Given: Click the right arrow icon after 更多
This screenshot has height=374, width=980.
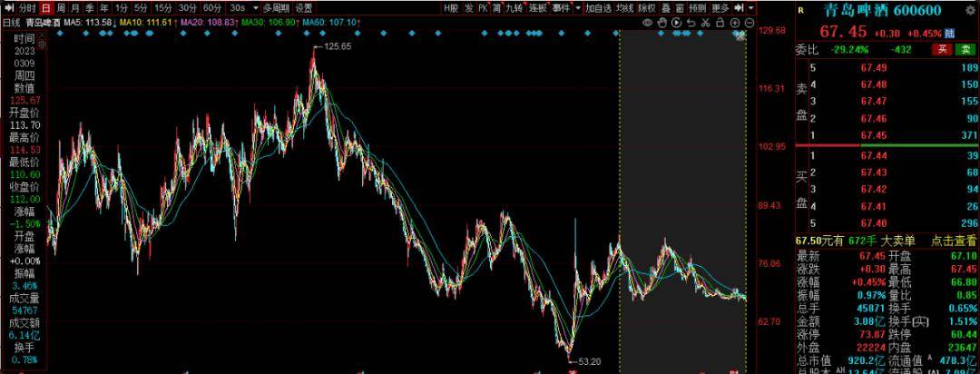Looking at the screenshot, I should (739, 8).
